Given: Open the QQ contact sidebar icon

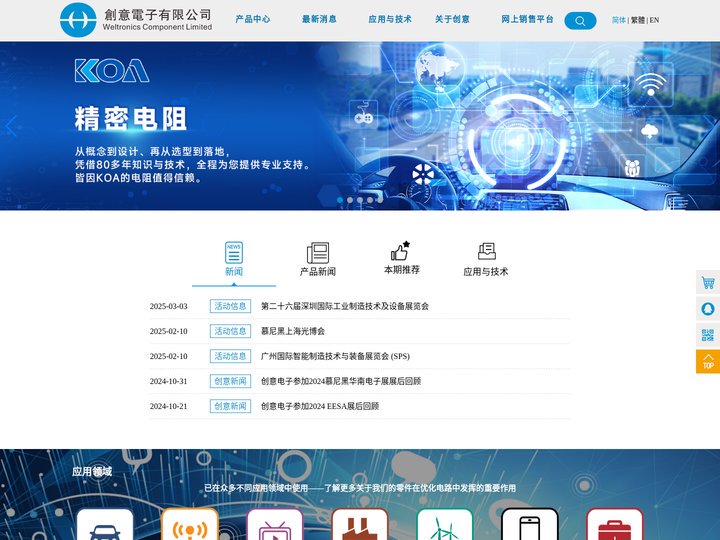Looking at the screenshot, I should tap(708, 309).
